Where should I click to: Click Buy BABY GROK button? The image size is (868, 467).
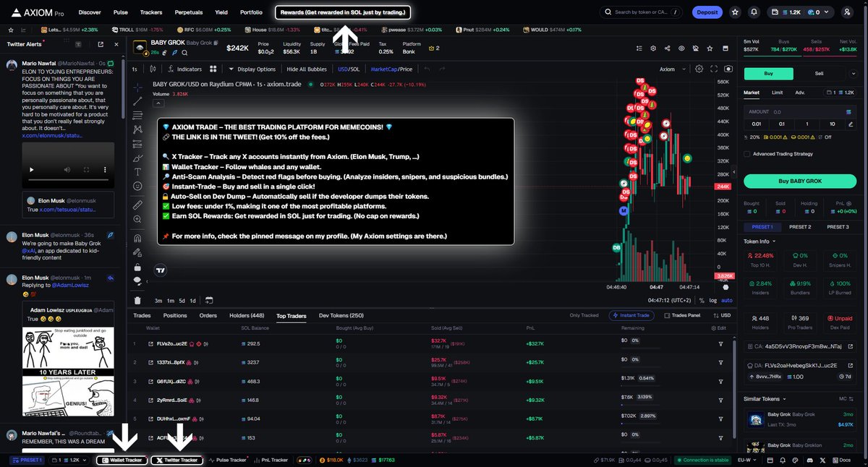(800, 181)
